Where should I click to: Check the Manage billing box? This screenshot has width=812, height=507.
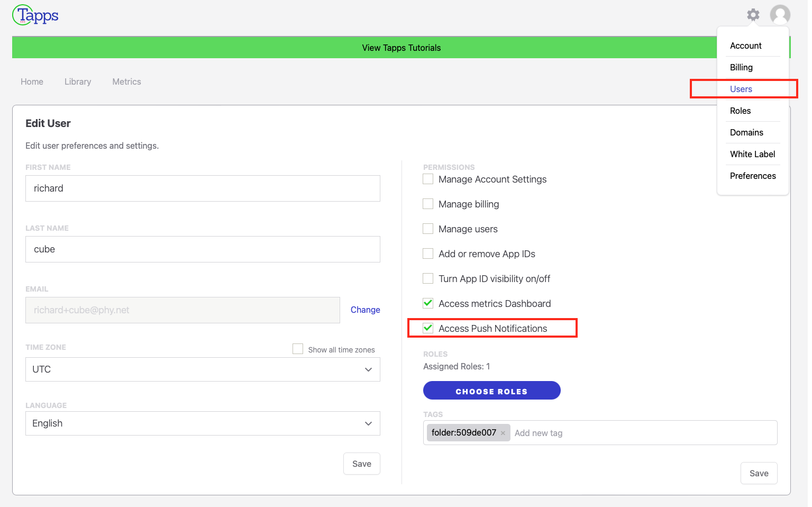point(428,204)
